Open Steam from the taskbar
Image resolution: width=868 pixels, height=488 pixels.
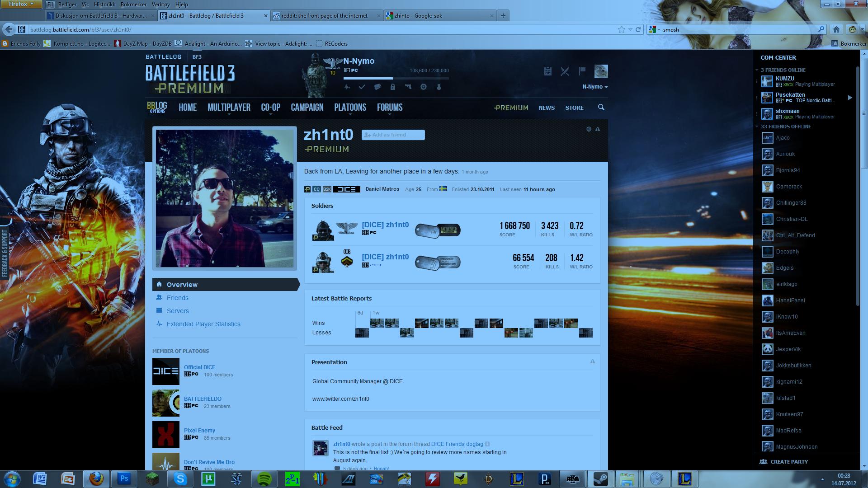tap(601, 479)
